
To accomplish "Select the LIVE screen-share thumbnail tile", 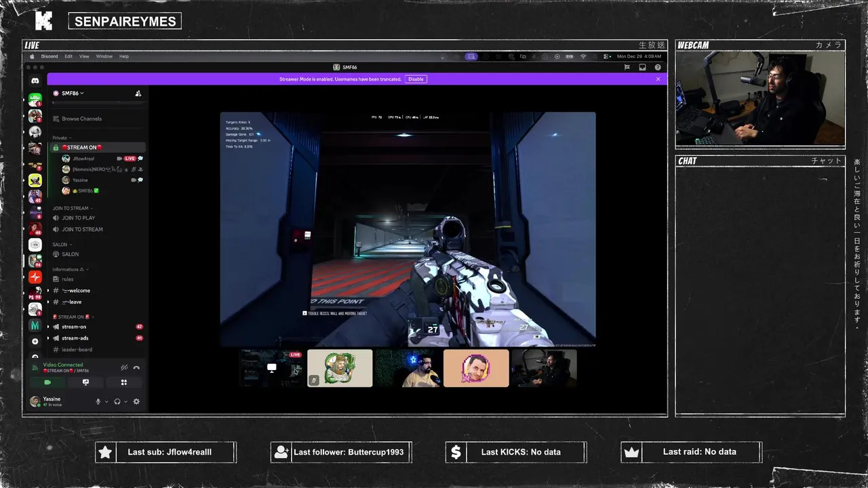I will (271, 368).
